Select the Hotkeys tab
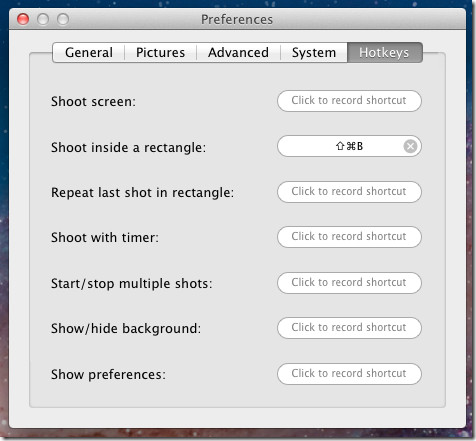This screenshot has height=441, width=476. tap(385, 53)
